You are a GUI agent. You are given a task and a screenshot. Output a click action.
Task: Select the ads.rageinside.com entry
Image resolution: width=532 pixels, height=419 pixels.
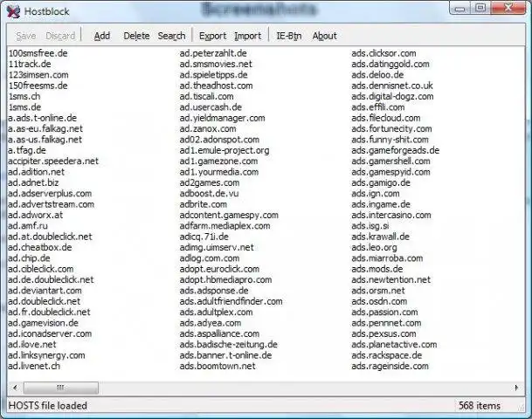click(x=390, y=366)
